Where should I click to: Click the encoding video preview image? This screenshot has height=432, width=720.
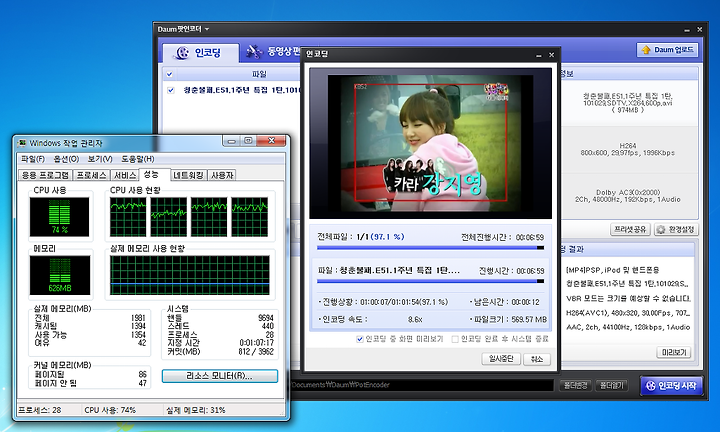430,143
